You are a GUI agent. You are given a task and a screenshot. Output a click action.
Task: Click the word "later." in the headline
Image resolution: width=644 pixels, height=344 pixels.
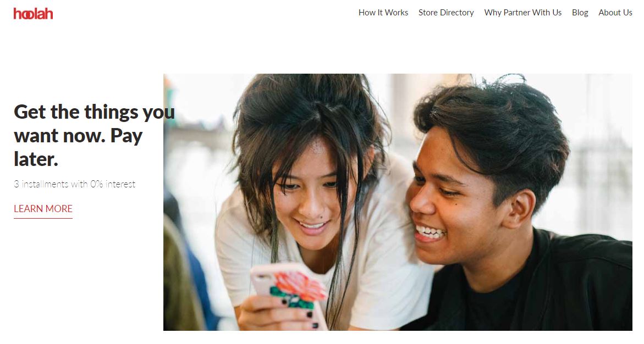36,159
